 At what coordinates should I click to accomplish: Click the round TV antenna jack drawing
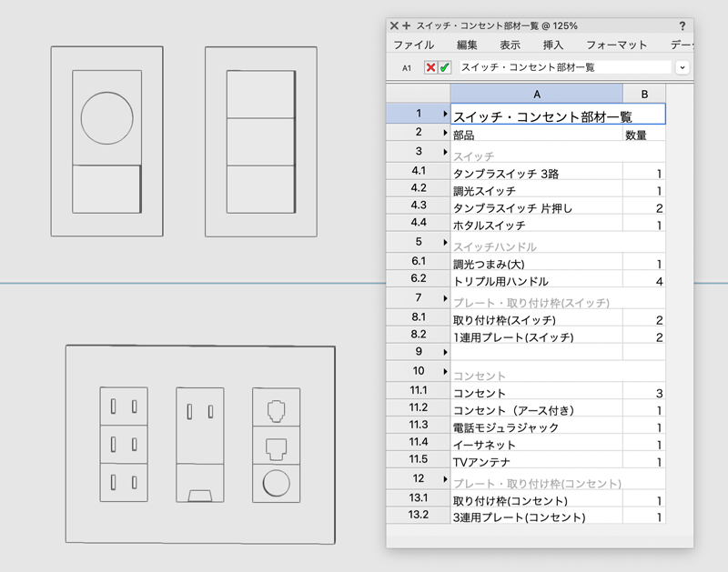click(x=277, y=483)
